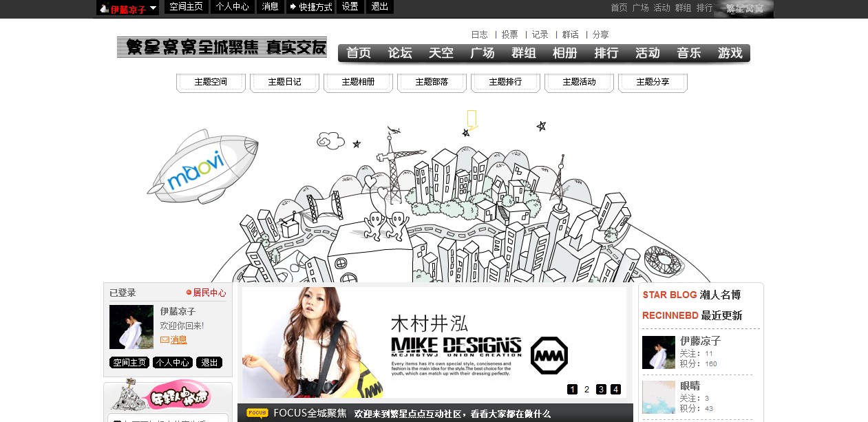Click the 繁星窝窝全城聚焦 site banner logo

point(222,47)
